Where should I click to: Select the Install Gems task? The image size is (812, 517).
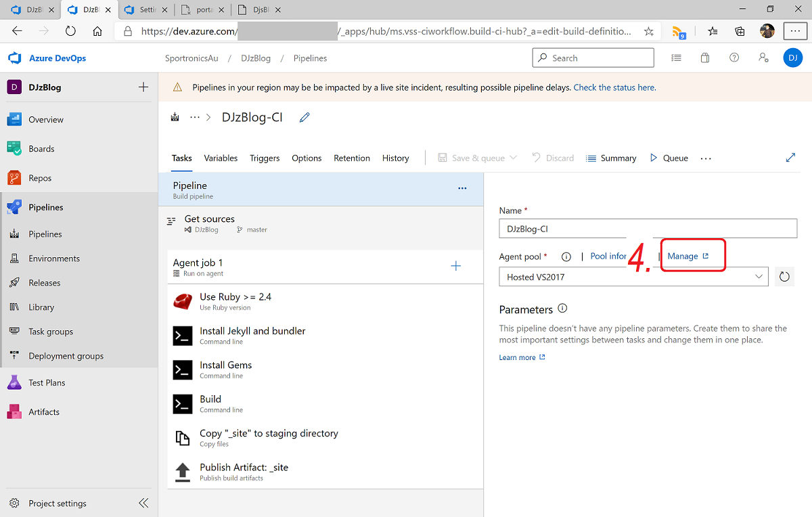pyautogui.click(x=325, y=369)
